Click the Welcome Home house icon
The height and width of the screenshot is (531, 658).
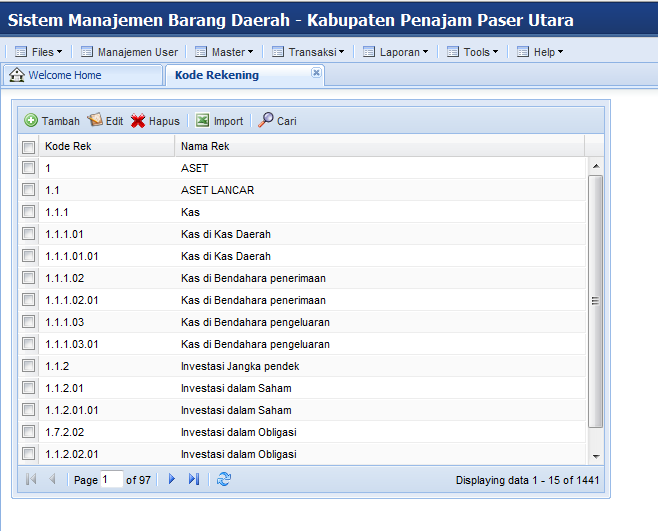tap(17, 75)
